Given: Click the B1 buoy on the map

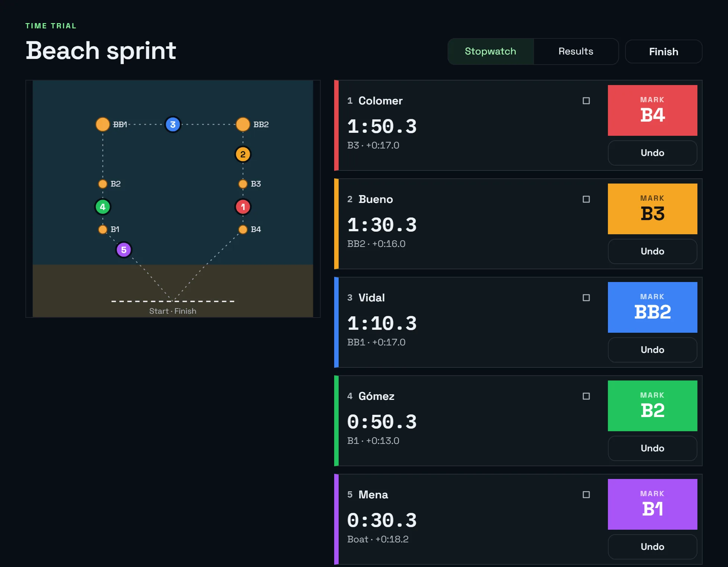Looking at the screenshot, I should pyautogui.click(x=103, y=229).
